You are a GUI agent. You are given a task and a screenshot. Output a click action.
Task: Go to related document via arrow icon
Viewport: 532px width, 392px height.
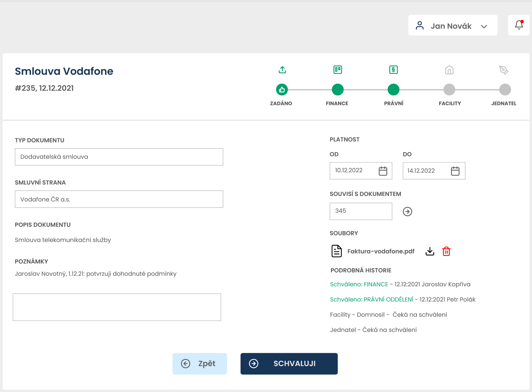point(407,212)
